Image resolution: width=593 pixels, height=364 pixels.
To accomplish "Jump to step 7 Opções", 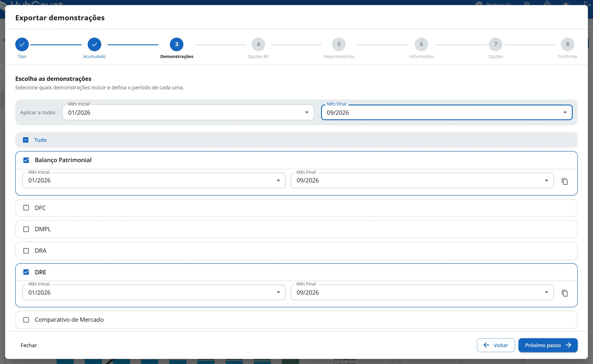I will point(496,44).
